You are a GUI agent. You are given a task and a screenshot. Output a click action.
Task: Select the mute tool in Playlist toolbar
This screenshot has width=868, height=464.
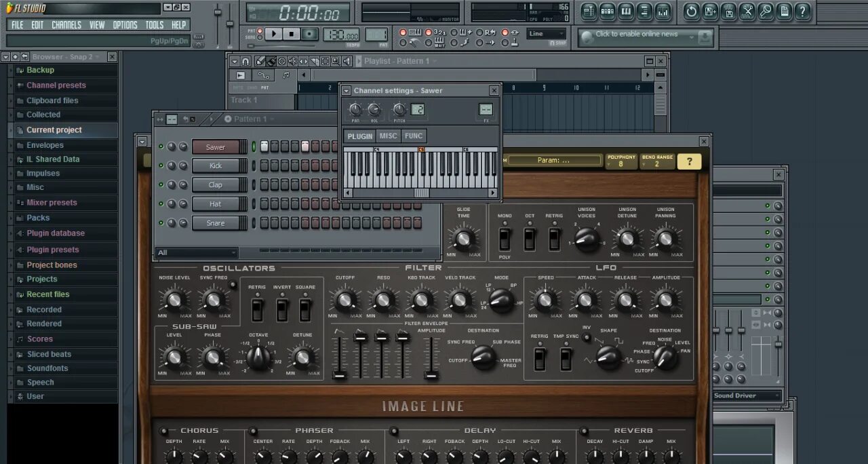coord(293,61)
